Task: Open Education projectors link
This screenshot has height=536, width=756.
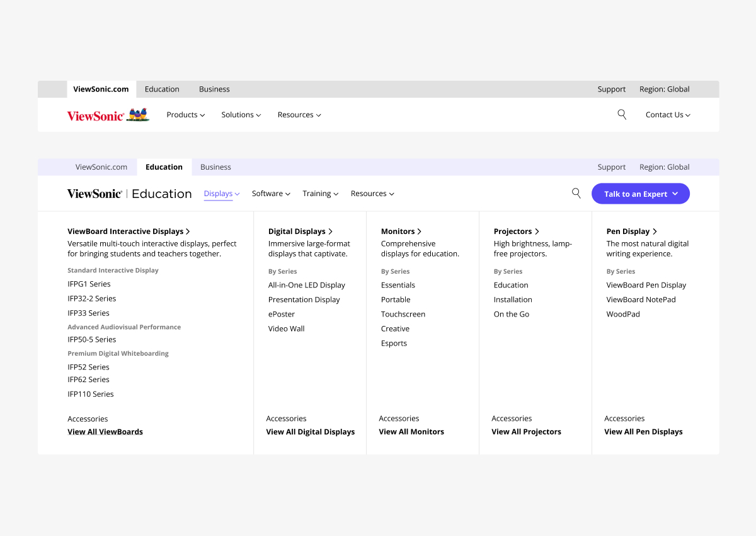Action: pos(511,285)
